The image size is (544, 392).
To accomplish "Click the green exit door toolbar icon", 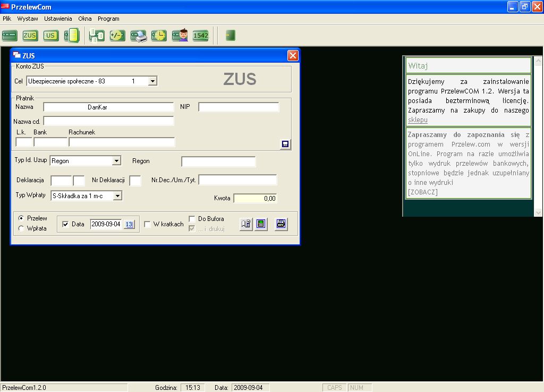I will 231,36.
